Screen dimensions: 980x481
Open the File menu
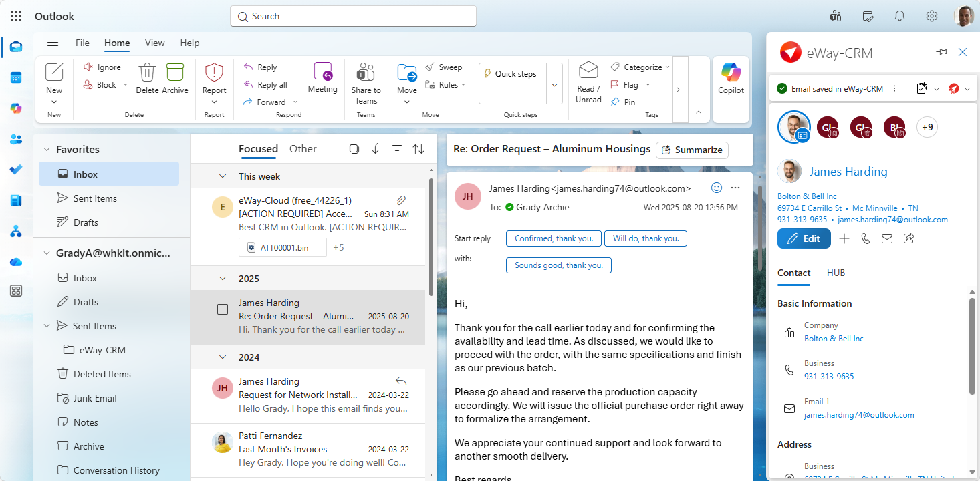82,43
